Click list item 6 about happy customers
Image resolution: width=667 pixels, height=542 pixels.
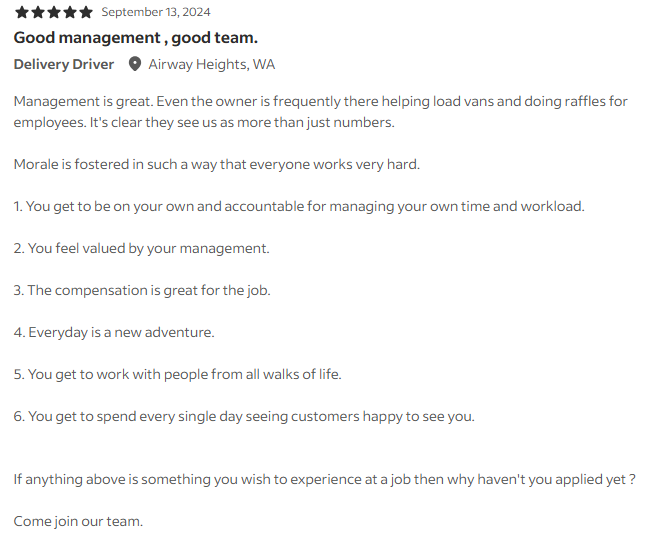click(244, 416)
